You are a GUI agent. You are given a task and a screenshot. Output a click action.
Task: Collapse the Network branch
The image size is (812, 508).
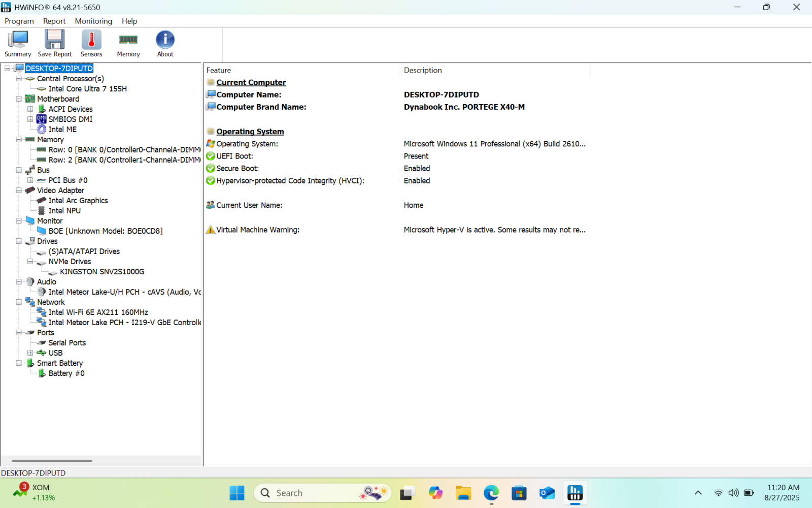click(x=19, y=302)
